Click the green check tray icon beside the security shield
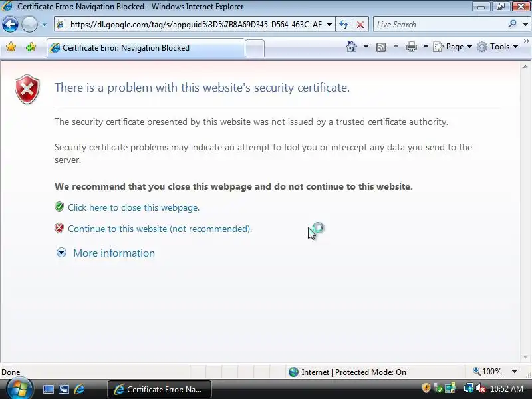 click(438, 388)
